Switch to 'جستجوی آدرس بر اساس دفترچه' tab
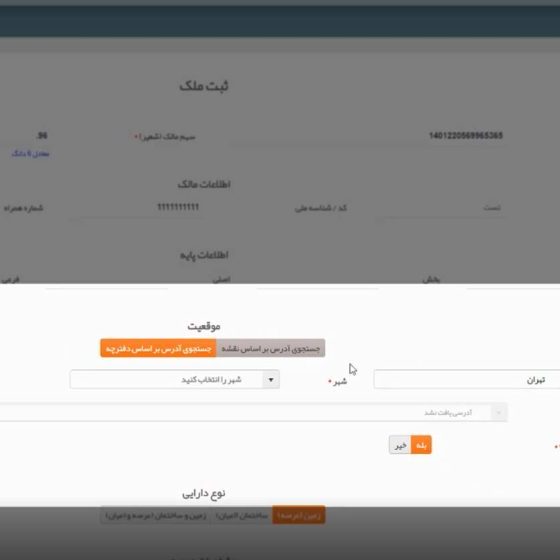The image size is (560, 560). point(158,348)
